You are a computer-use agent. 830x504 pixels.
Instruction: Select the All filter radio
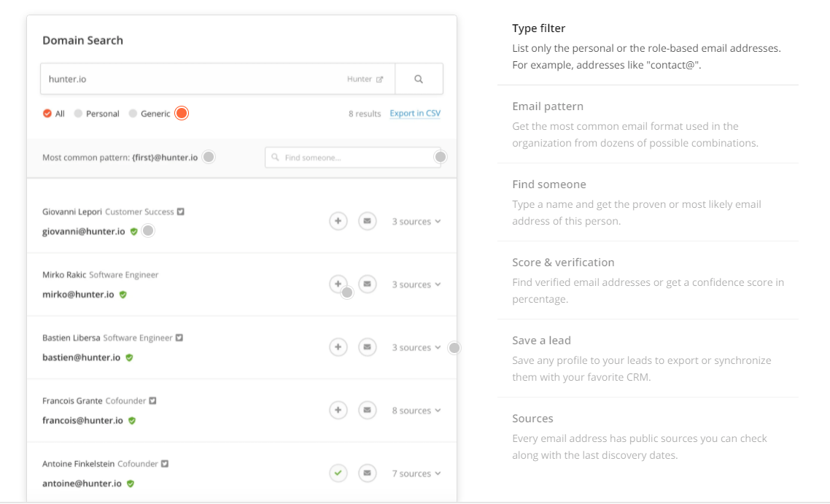pos(47,113)
